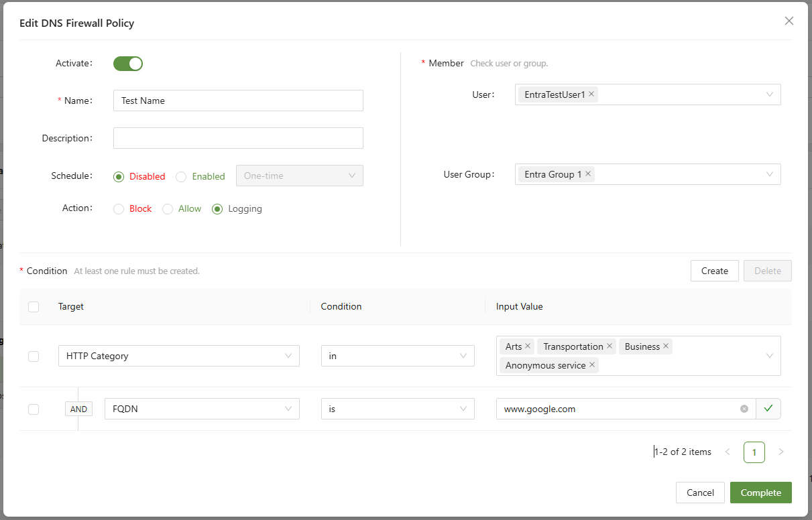
Task: Open the HTTP Category target dropdown
Action: tap(178, 356)
